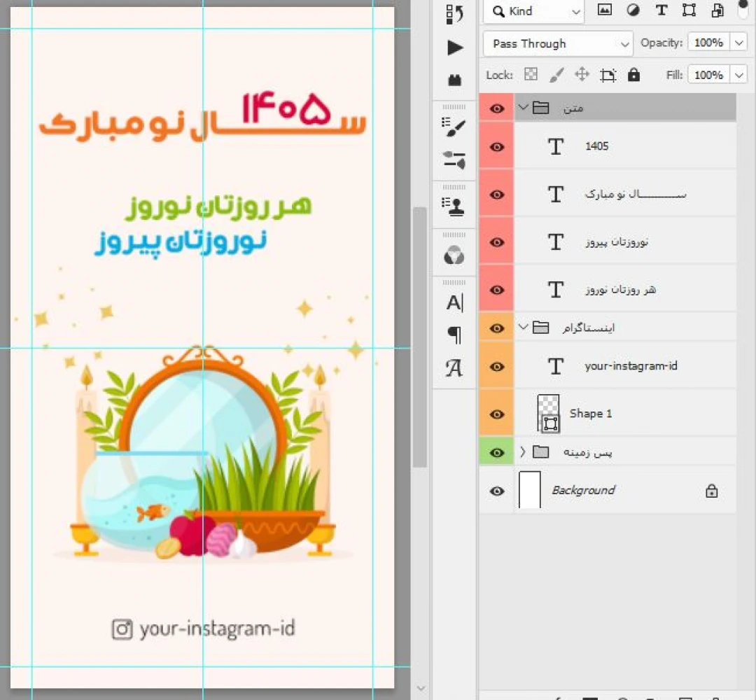Select the your-instagram-id text layer
This screenshot has width=756, height=700.
[630, 366]
